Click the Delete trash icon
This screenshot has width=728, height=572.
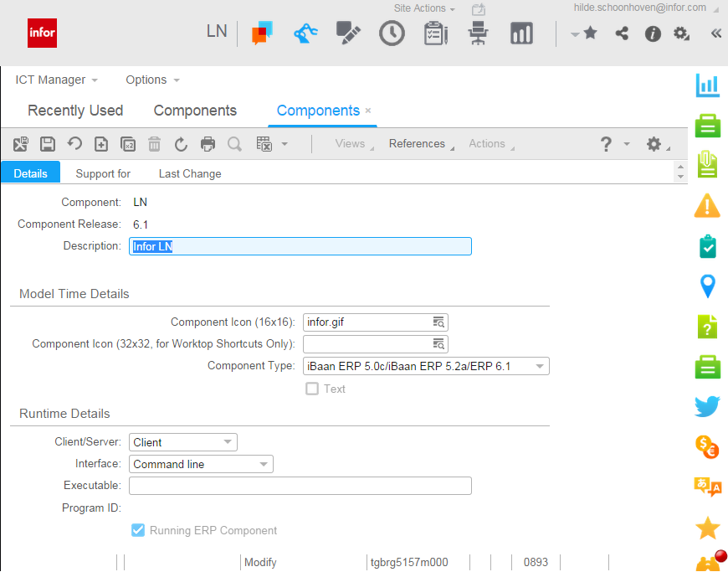(154, 144)
